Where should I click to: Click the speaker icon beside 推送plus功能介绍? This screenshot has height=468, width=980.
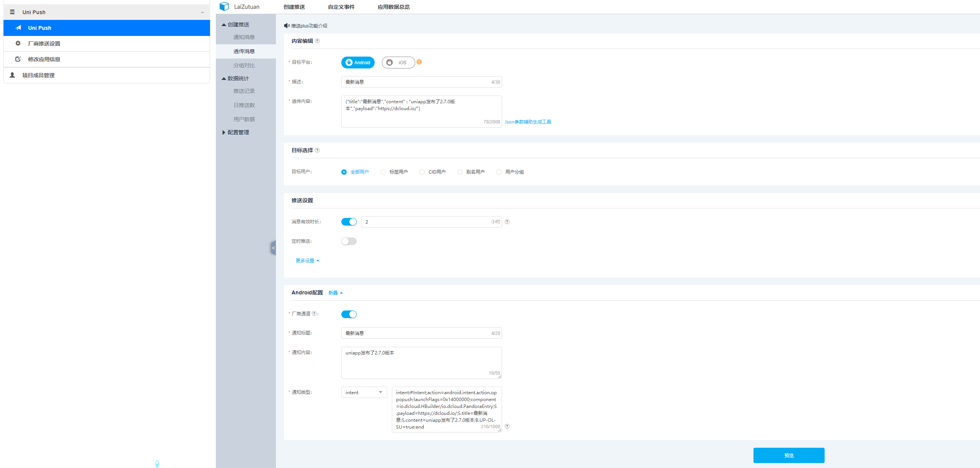[x=287, y=26]
